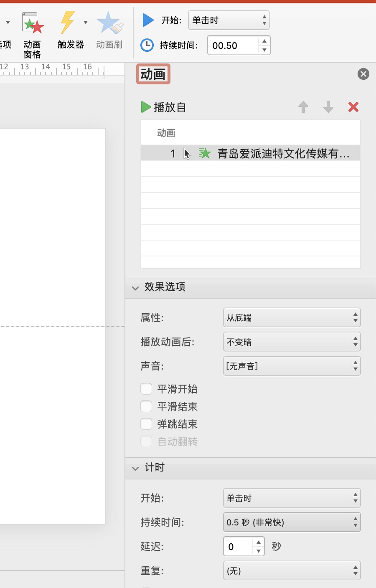Click the 动画 pane title
Image resolution: width=376 pixels, height=588 pixels.
[x=153, y=74]
